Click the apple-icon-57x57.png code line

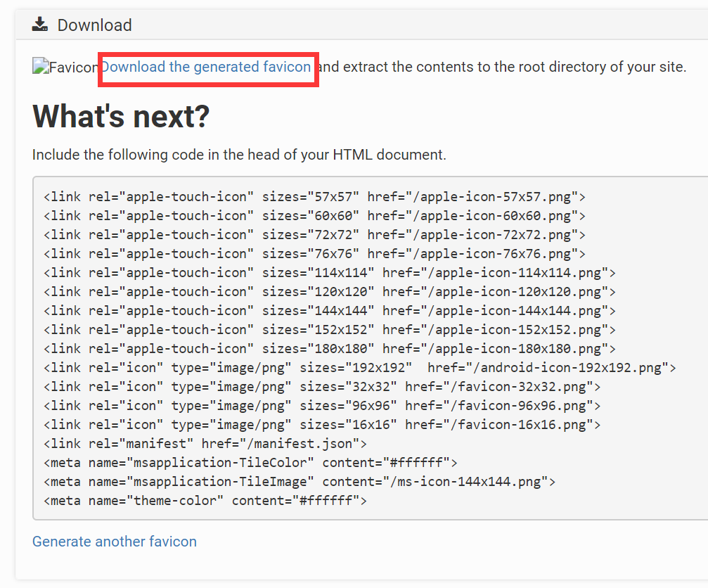pos(314,197)
